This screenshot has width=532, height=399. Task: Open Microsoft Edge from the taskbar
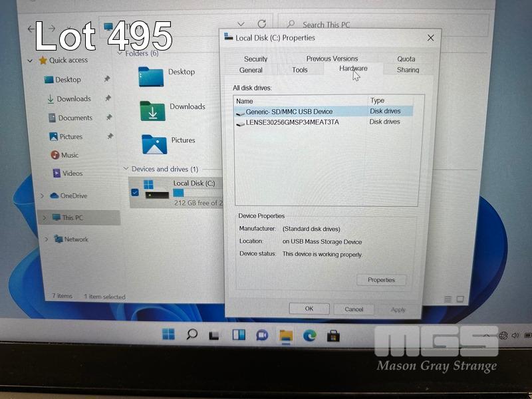pyautogui.click(x=309, y=335)
